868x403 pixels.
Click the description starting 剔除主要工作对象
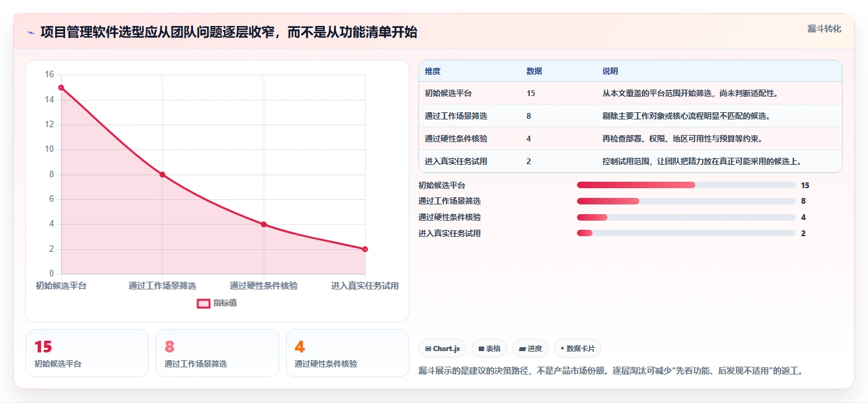pos(686,116)
